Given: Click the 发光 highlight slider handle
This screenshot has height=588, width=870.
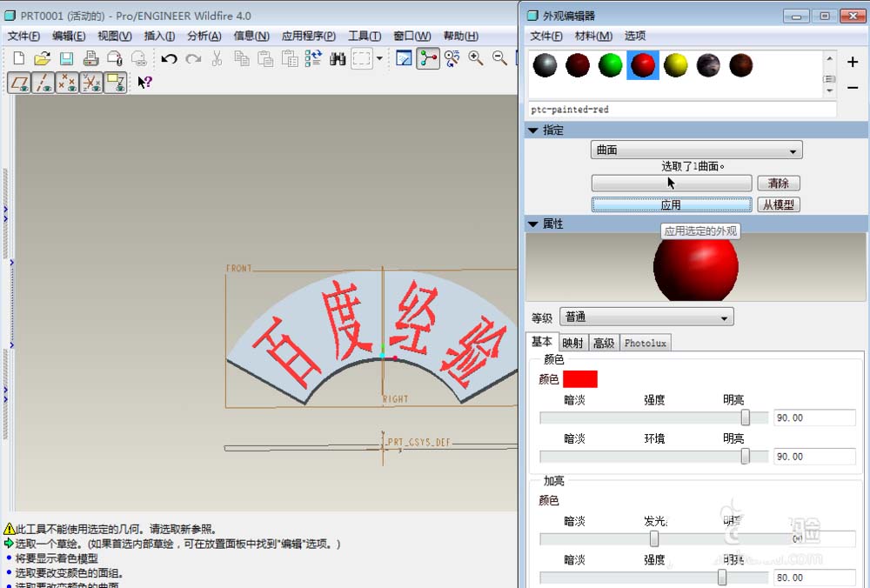Looking at the screenshot, I should click(x=654, y=538).
